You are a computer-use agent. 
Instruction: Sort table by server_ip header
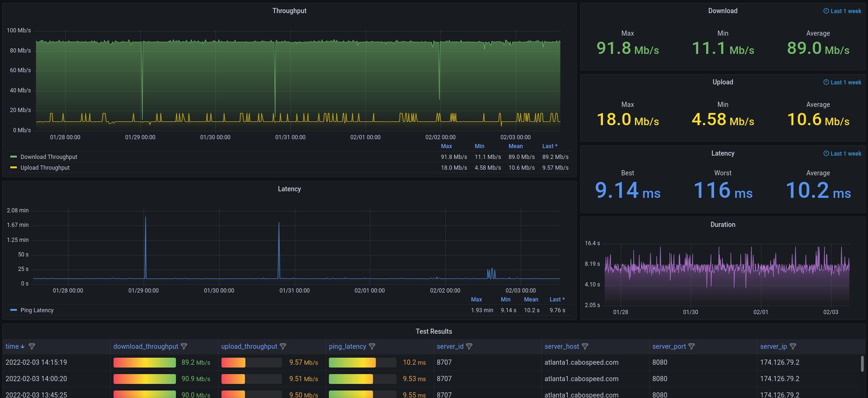(x=773, y=346)
